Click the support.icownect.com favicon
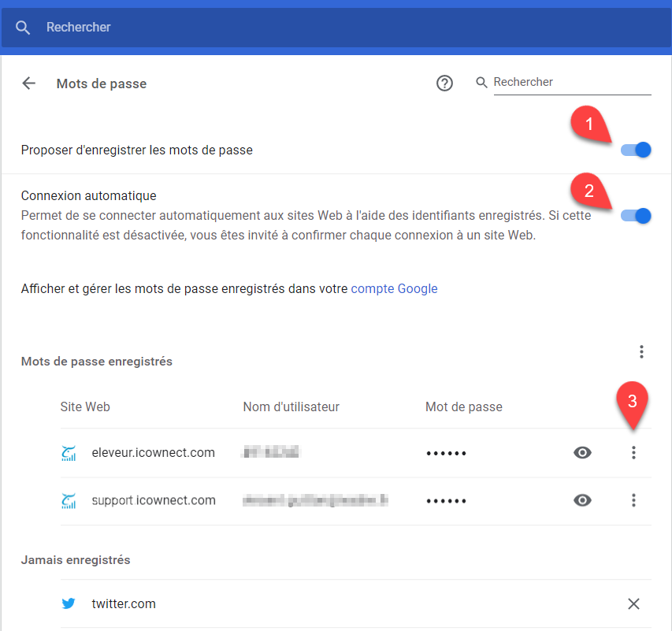 click(x=69, y=501)
